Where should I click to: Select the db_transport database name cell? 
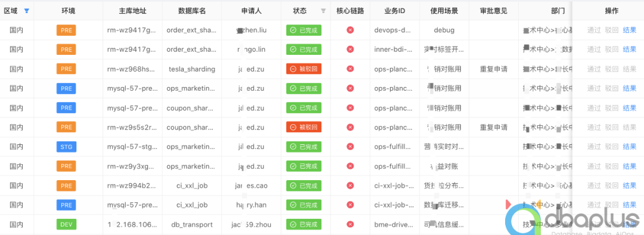(x=192, y=225)
